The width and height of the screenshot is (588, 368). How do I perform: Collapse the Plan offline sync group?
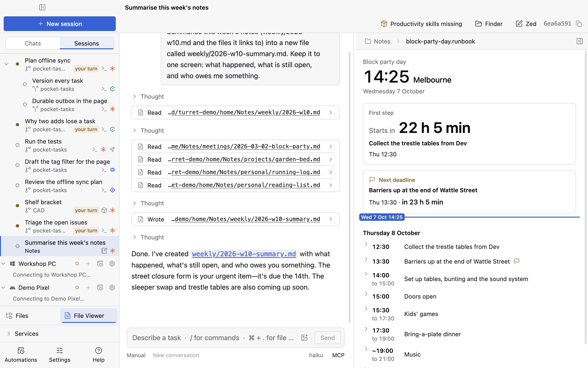tap(7, 64)
